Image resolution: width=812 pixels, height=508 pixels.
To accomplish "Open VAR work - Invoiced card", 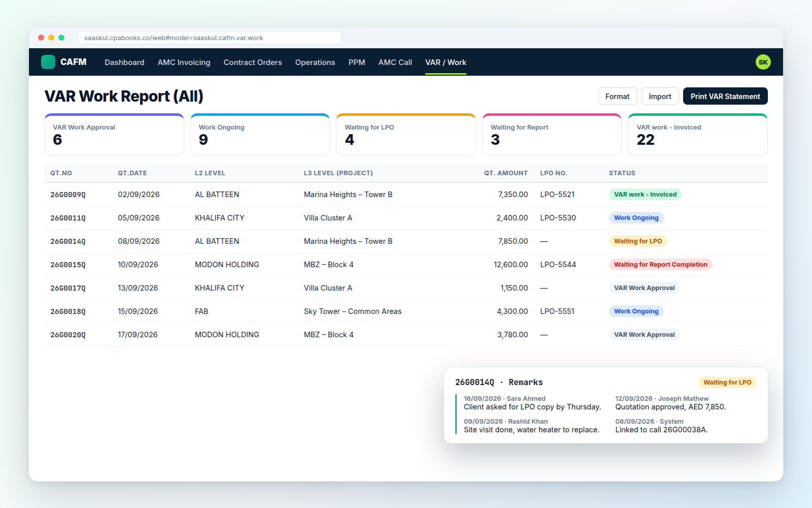I will pos(698,135).
